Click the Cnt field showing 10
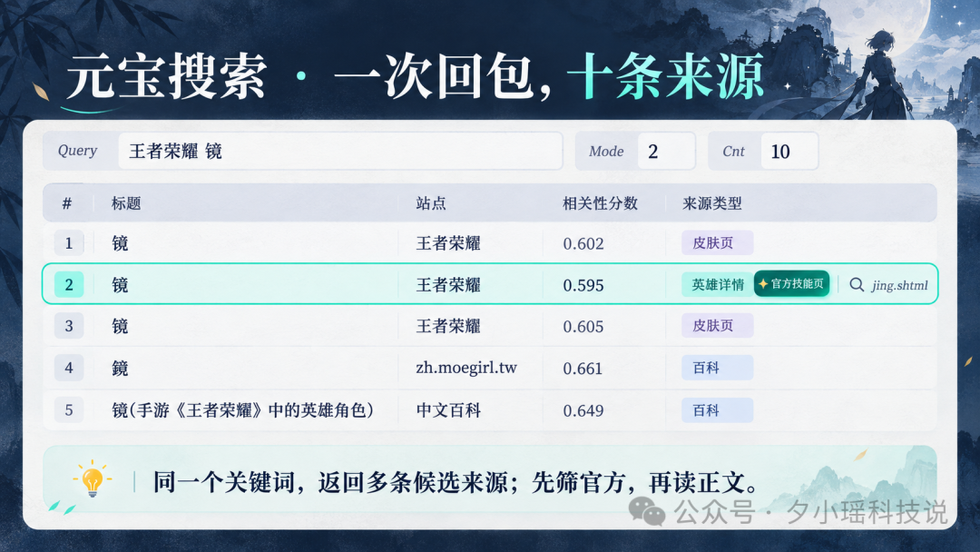The image size is (980, 552). [x=789, y=151]
